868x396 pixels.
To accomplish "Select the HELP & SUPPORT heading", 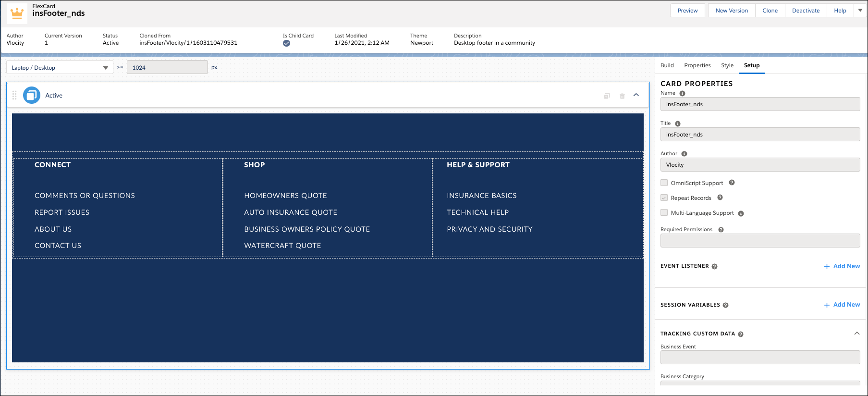I will click(478, 165).
